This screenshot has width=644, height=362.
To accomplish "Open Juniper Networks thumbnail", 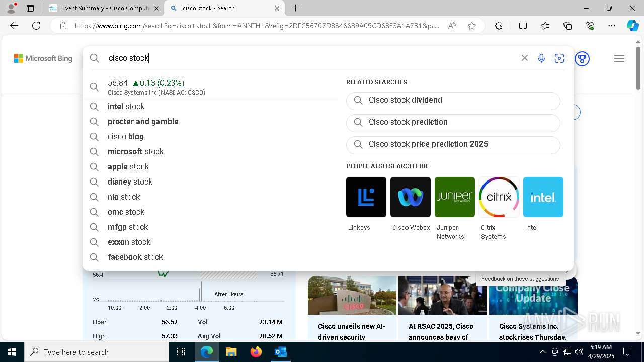I will coord(455,197).
